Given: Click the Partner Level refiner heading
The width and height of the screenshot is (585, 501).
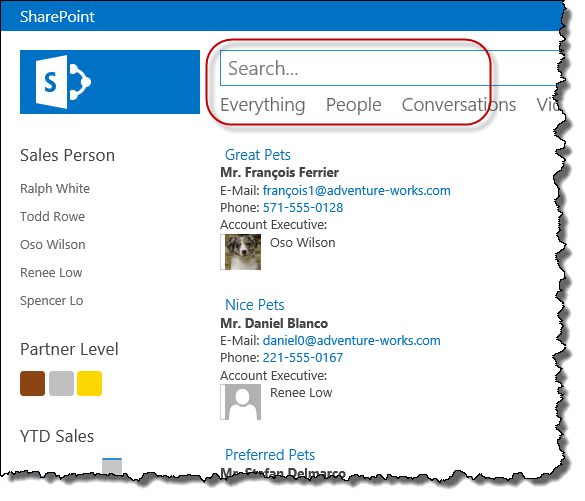Looking at the screenshot, I should pyautogui.click(x=69, y=349).
